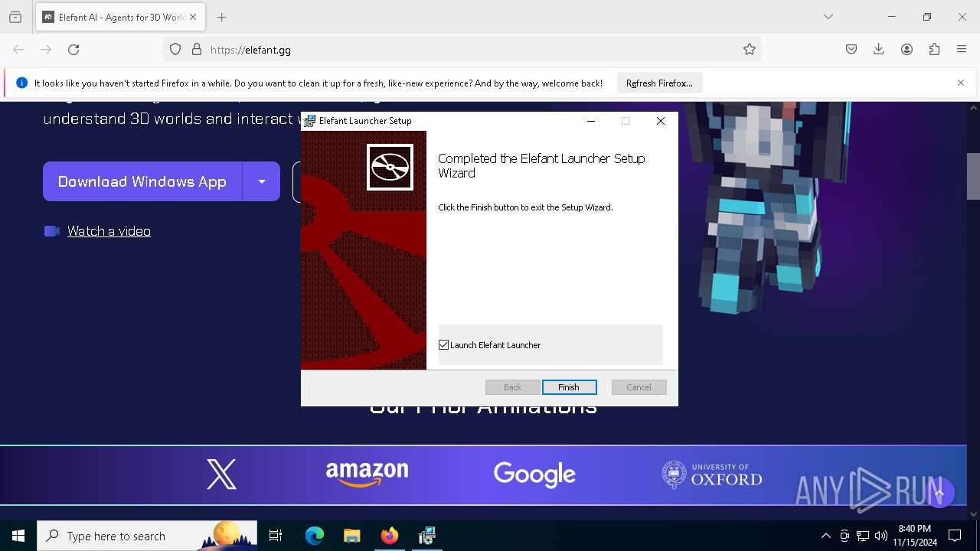Open File Explorer from the taskbar

click(351, 536)
